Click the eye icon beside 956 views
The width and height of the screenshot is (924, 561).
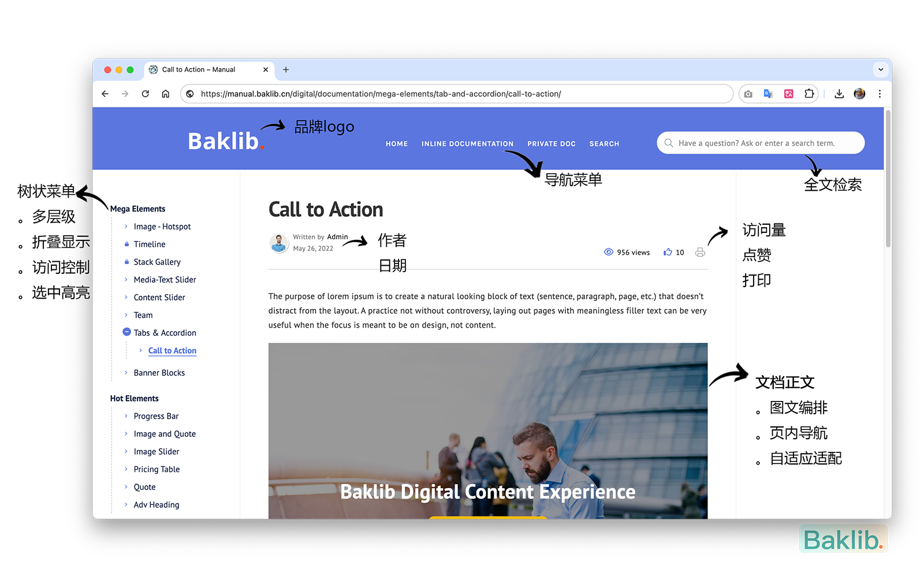click(x=609, y=252)
